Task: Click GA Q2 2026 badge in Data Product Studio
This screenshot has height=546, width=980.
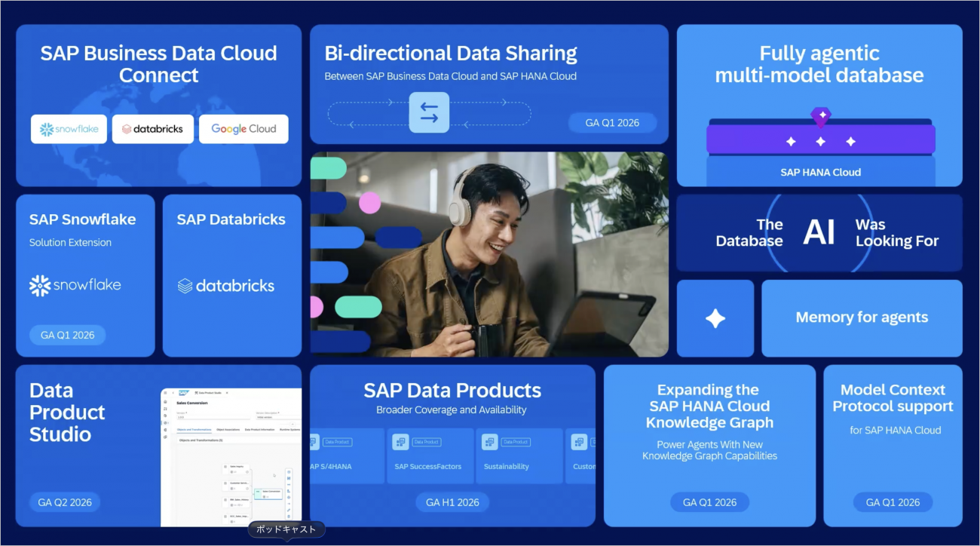Action: 65,502
